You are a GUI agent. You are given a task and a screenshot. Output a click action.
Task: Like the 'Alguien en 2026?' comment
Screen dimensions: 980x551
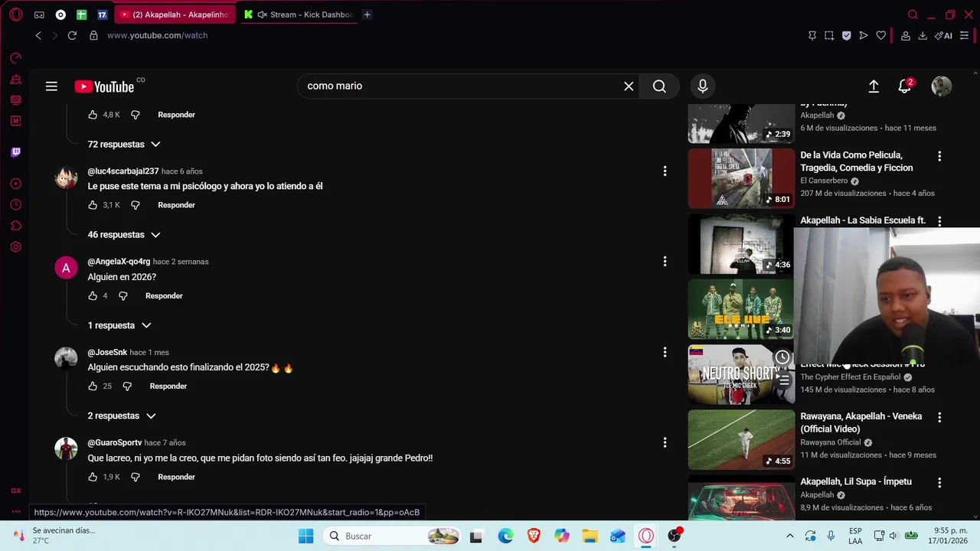(93, 295)
